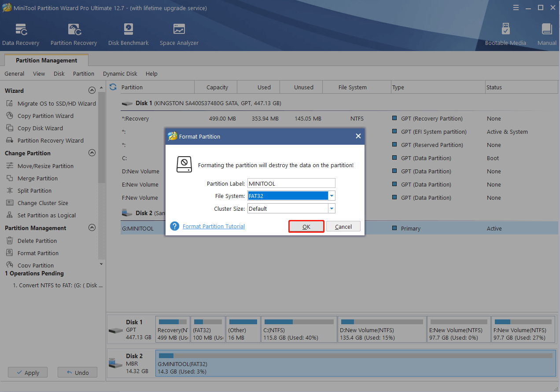Select Recovery 499 MB block in disk map
The width and height of the screenshot is (560, 392).
coord(173,329)
